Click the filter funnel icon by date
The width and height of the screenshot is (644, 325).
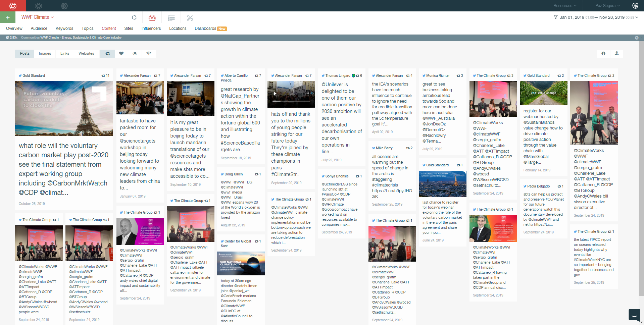pos(556,17)
